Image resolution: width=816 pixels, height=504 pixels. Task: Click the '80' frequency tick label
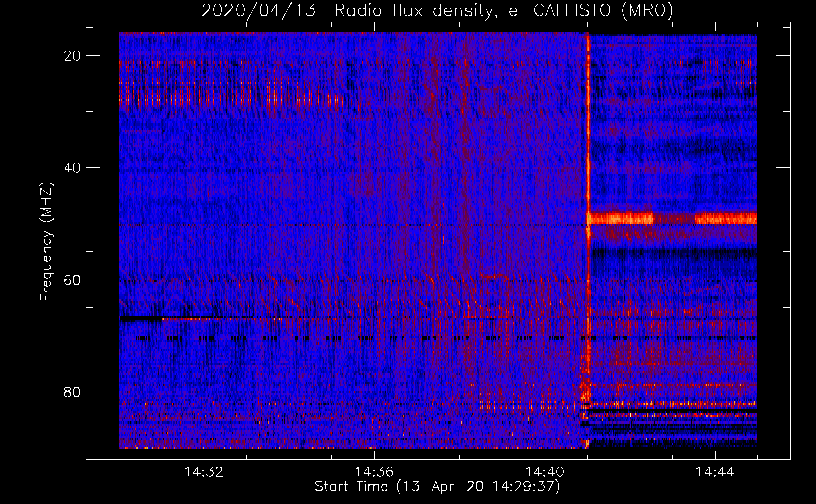(73, 392)
